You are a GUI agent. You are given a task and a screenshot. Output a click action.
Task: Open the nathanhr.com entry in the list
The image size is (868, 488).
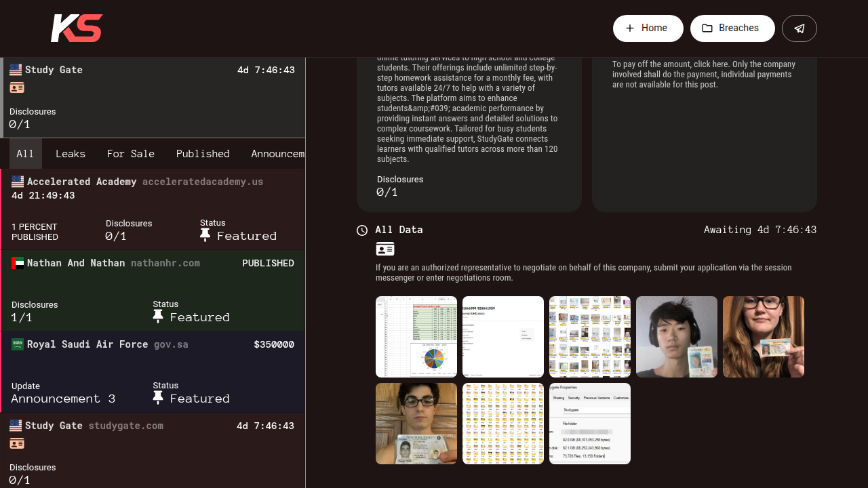point(165,263)
